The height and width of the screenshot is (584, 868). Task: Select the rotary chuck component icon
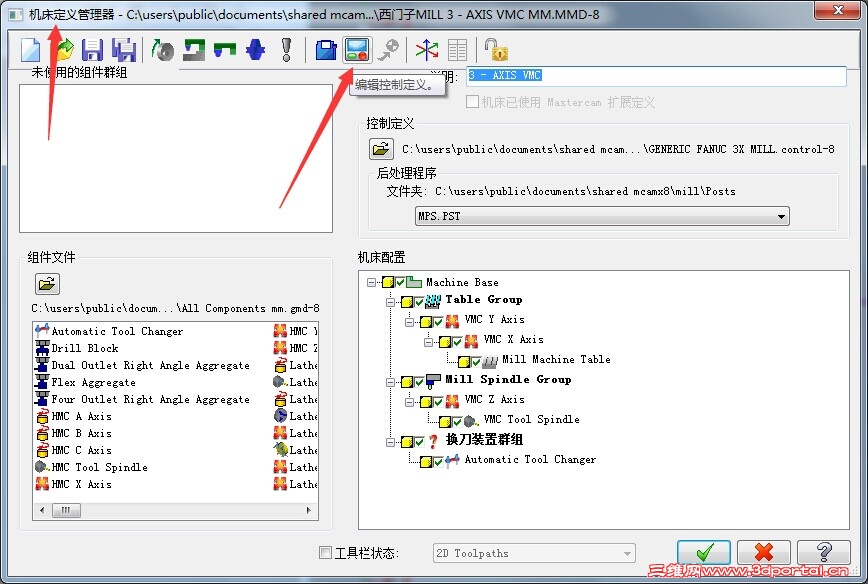tap(163, 50)
